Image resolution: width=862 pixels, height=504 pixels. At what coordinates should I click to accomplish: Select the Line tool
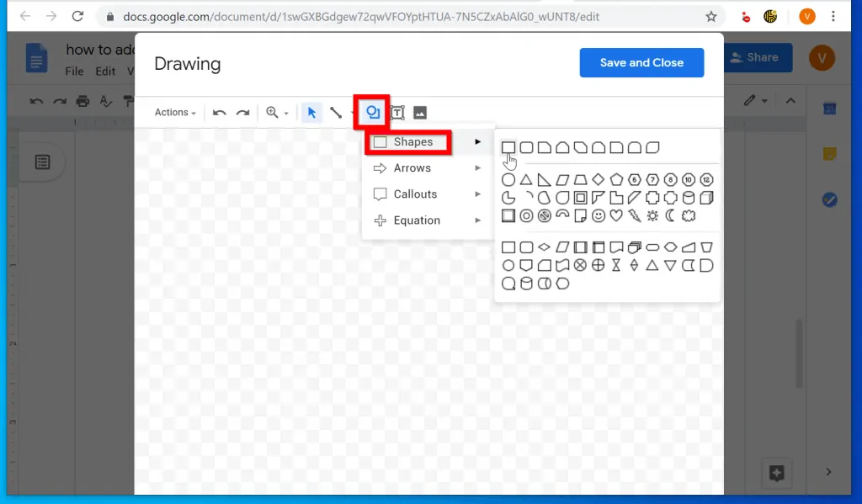tap(337, 112)
